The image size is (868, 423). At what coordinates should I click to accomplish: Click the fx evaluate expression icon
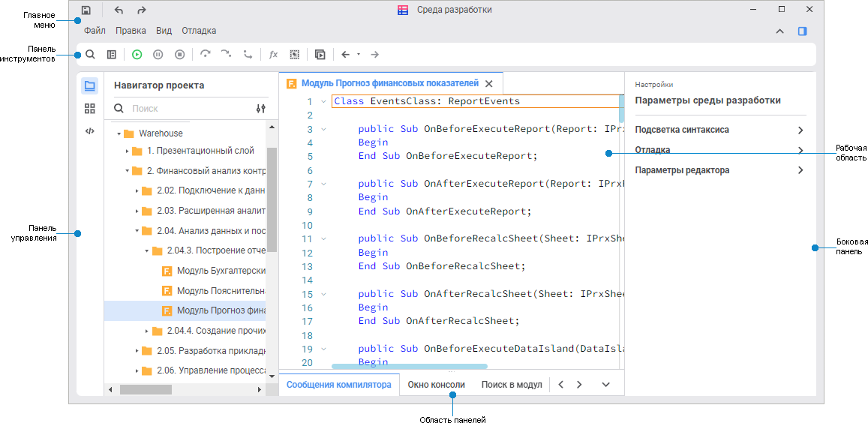(x=273, y=55)
